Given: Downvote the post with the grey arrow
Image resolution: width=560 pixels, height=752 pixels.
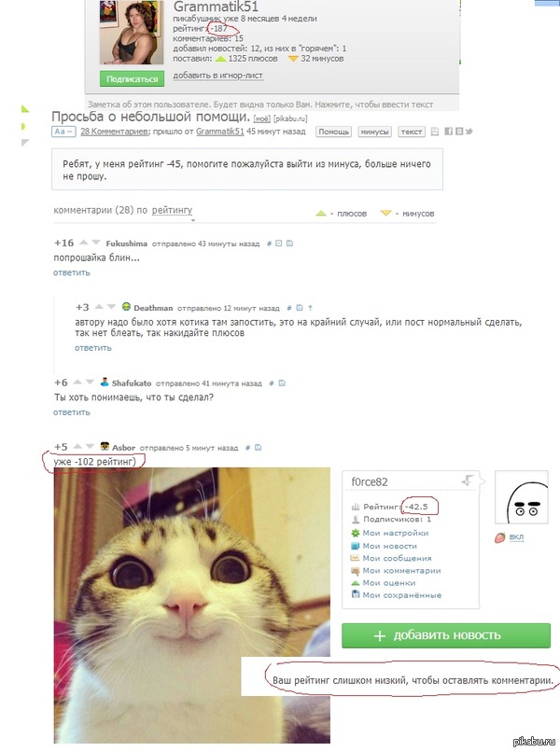Looking at the screenshot, I should 25,143.
